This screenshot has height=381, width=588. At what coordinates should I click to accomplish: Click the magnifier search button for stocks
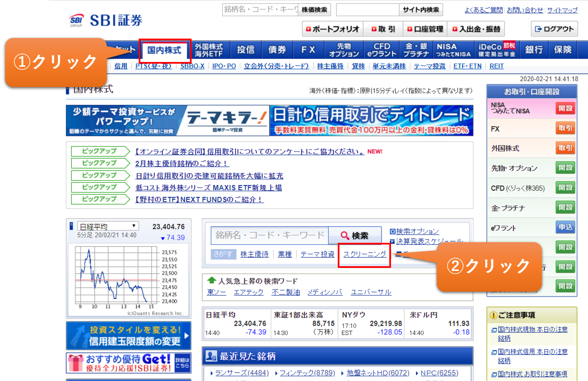click(355, 235)
